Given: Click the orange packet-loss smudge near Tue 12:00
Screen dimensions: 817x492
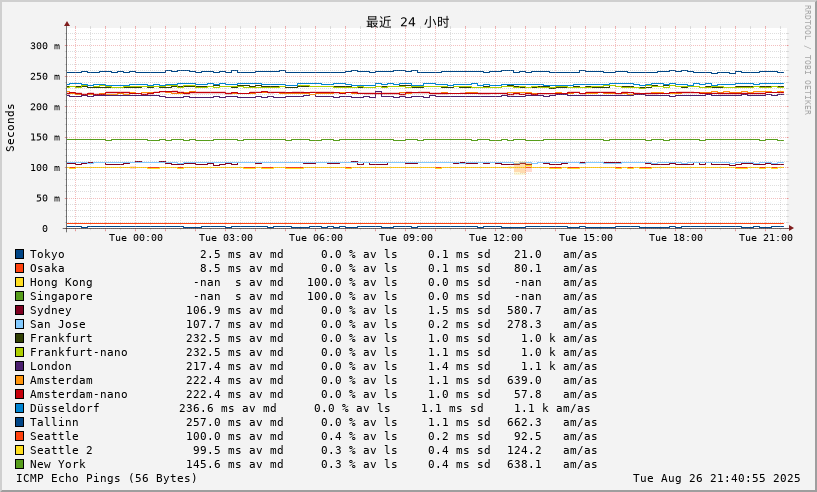Looking at the screenshot, I should pyautogui.click(x=523, y=167).
